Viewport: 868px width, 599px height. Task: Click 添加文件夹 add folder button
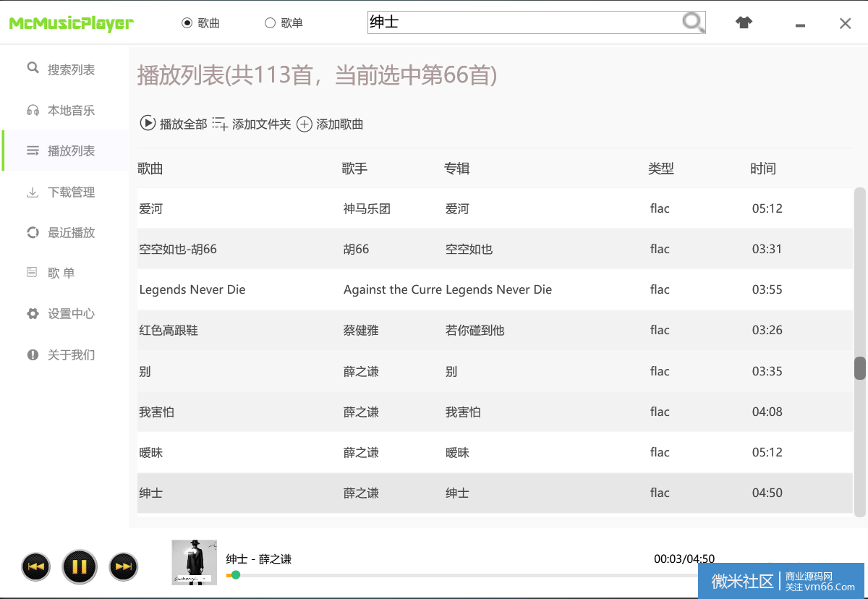click(251, 124)
